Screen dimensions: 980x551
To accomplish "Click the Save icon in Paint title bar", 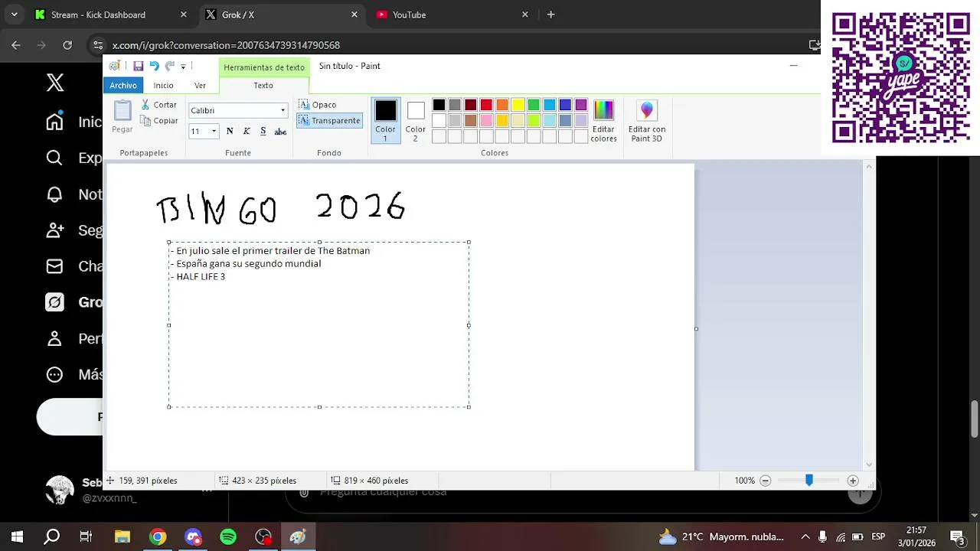I will 138,67.
